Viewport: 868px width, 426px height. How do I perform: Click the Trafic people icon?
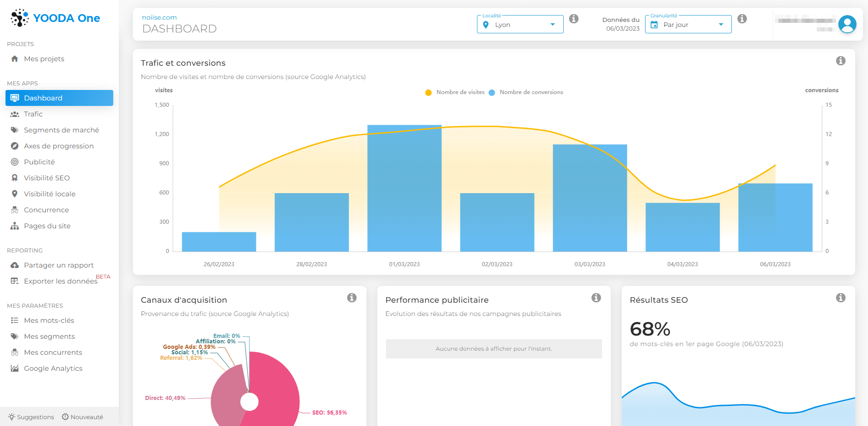coord(15,114)
